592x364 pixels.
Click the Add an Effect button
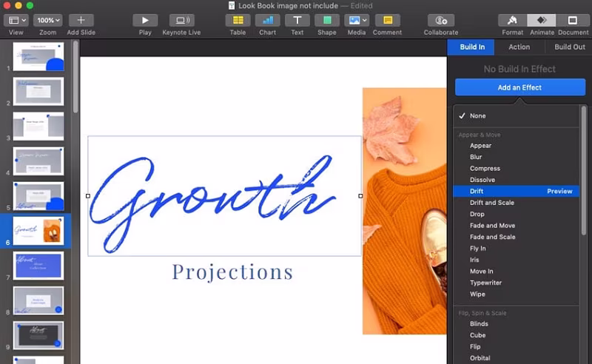tap(520, 87)
